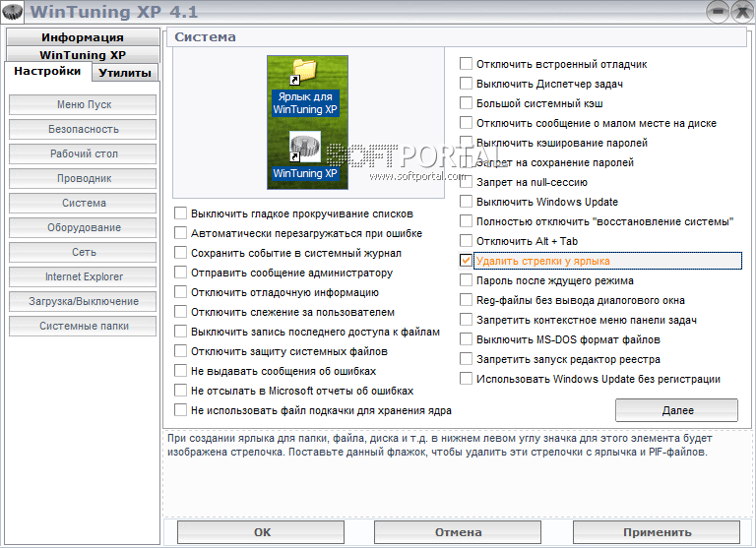Open Оборудование settings
The width and height of the screenshot is (756, 548).
point(83,227)
